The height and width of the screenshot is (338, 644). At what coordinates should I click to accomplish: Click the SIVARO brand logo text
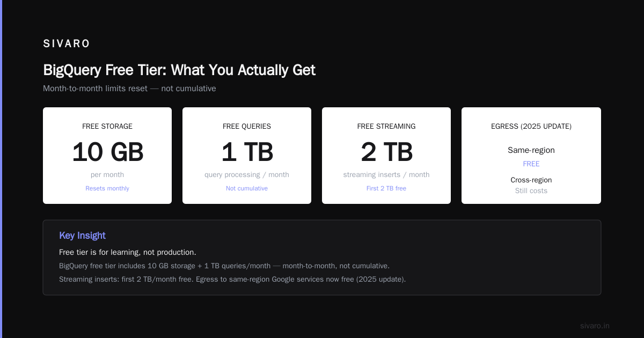click(67, 44)
